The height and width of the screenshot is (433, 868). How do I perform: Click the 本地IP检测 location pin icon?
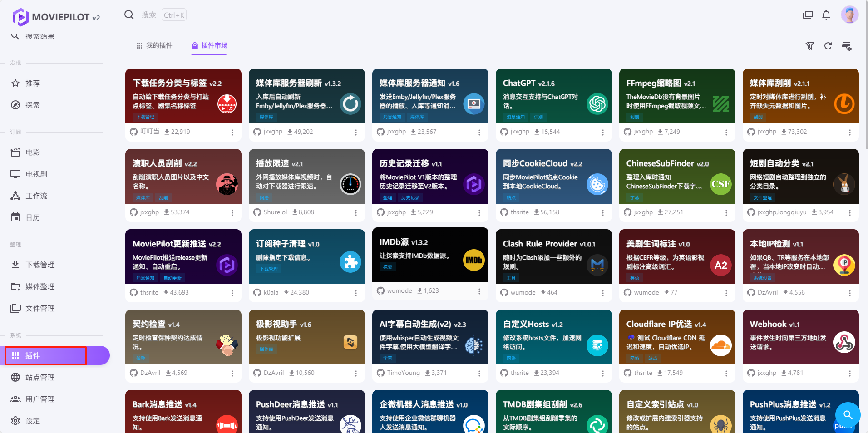tap(844, 265)
